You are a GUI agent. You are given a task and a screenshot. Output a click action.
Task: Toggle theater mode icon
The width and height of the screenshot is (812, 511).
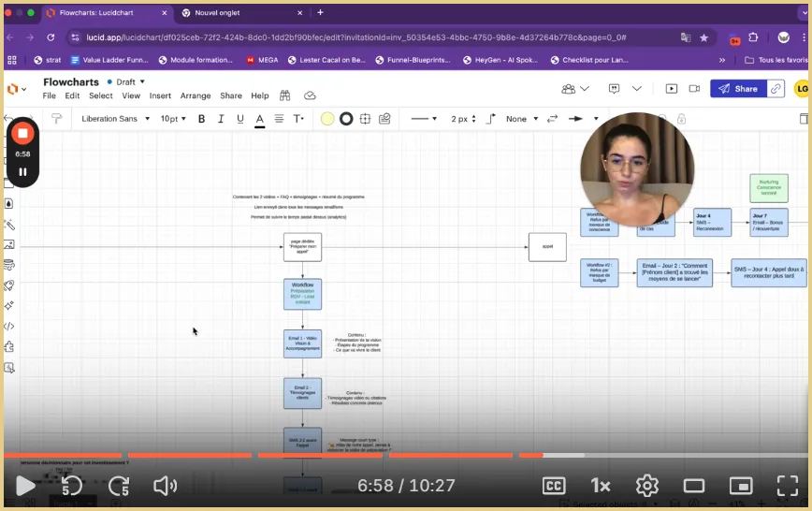[x=694, y=486]
